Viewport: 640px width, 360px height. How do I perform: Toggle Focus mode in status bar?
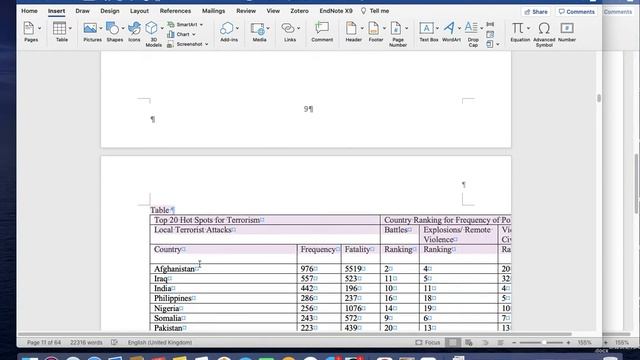click(428, 342)
